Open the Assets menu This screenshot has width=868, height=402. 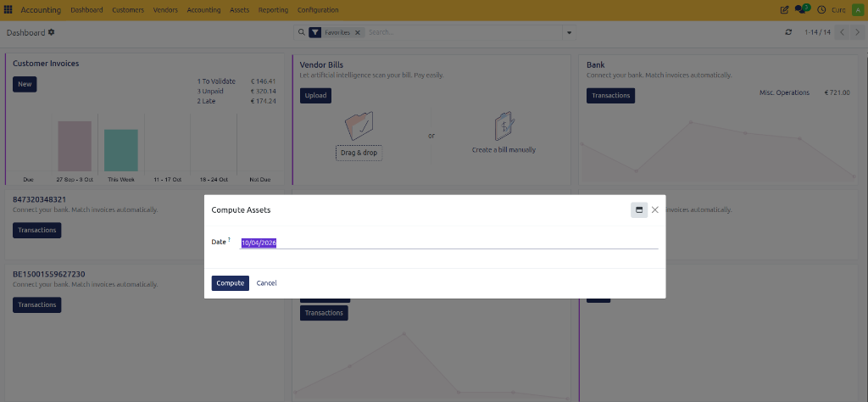click(x=239, y=10)
